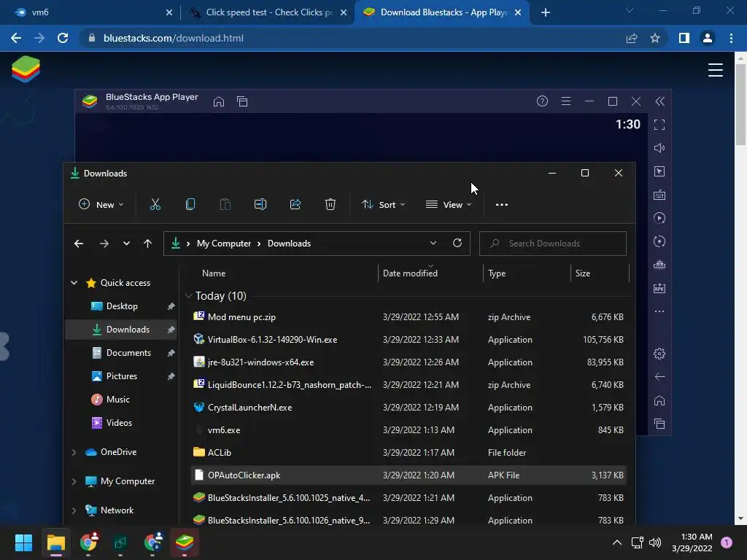Screen dimensions: 747x560
Task: Select Videos in navigation pane
Action: [x=119, y=423]
